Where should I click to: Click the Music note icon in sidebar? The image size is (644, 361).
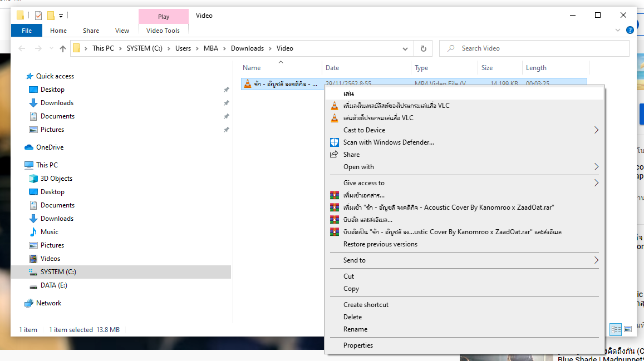point(33,232)
